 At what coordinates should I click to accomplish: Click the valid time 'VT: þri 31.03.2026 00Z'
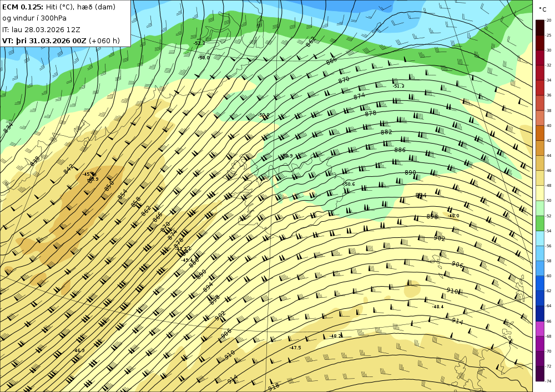44,40
